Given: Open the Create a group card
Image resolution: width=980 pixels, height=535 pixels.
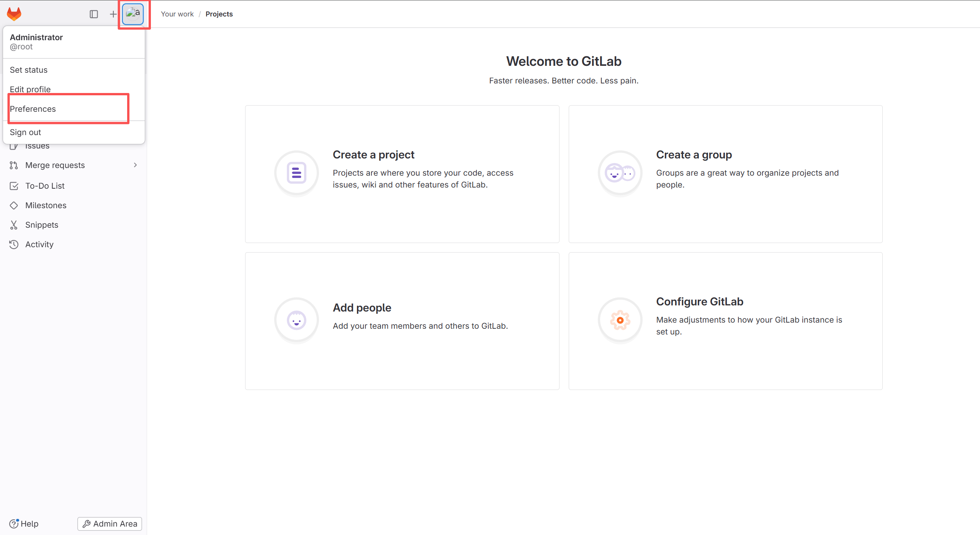Looking at the screenshot, I should (x=725, y=174).
